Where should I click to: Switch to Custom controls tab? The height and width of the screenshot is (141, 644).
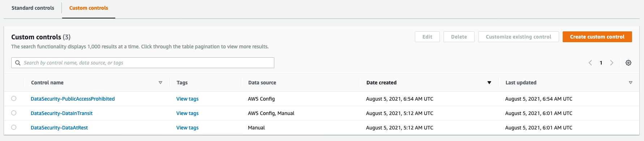89,8
